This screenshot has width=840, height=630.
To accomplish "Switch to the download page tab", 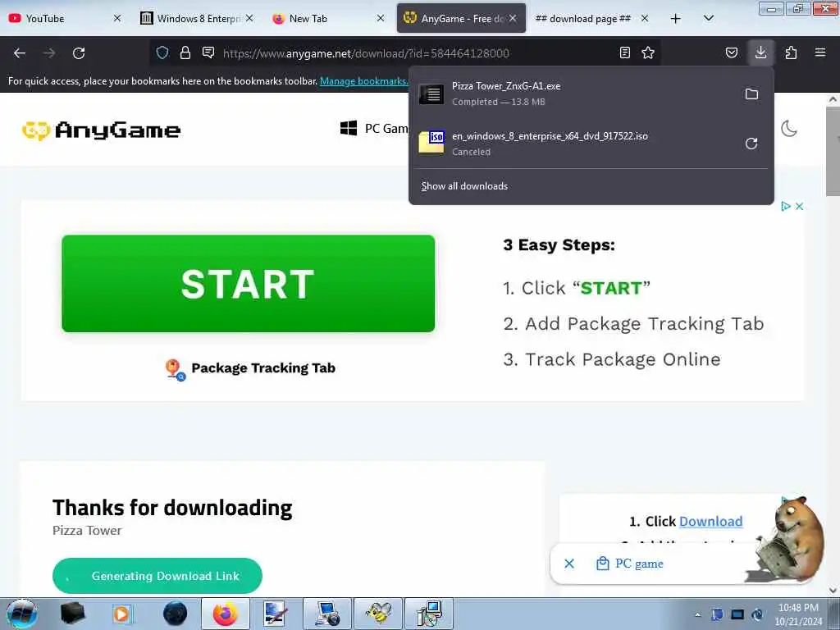I will pyautogui.click(x=592, y=18).
